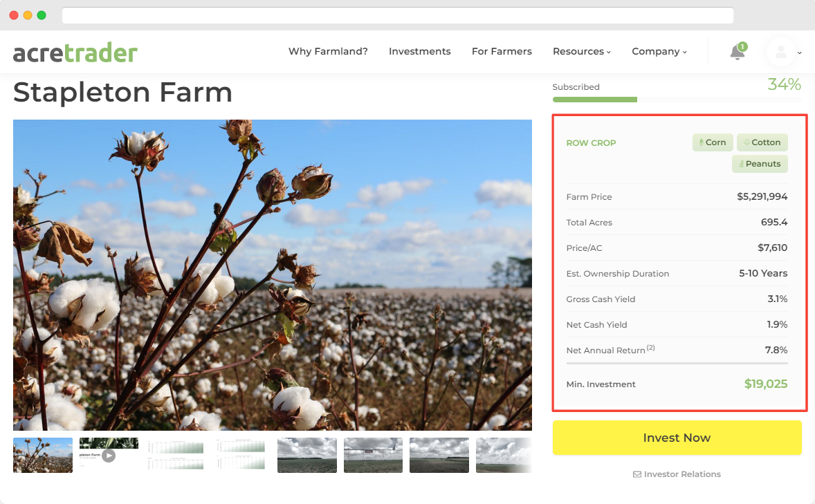Open the Investments menu item
Viewport: 815px width, 504px height.
tap(419, 51)
